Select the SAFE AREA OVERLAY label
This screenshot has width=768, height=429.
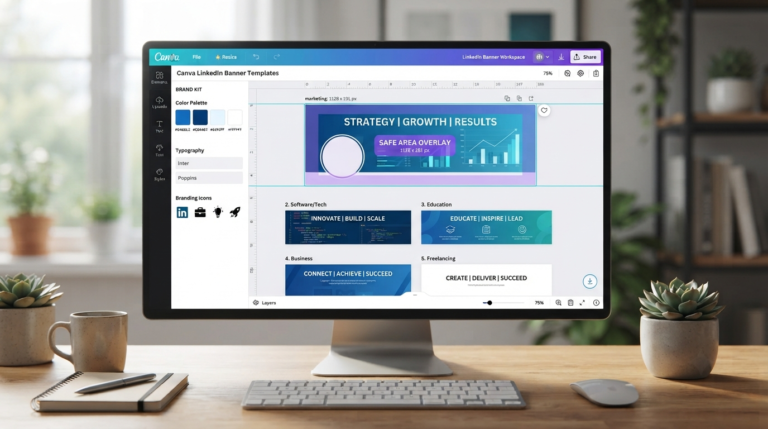click(415, 143)
